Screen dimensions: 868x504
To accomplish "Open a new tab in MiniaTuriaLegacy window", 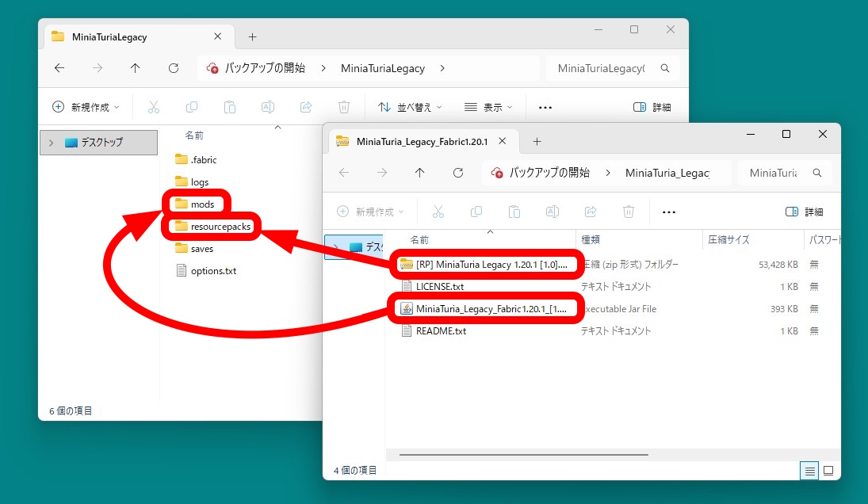I will (252, 36).
